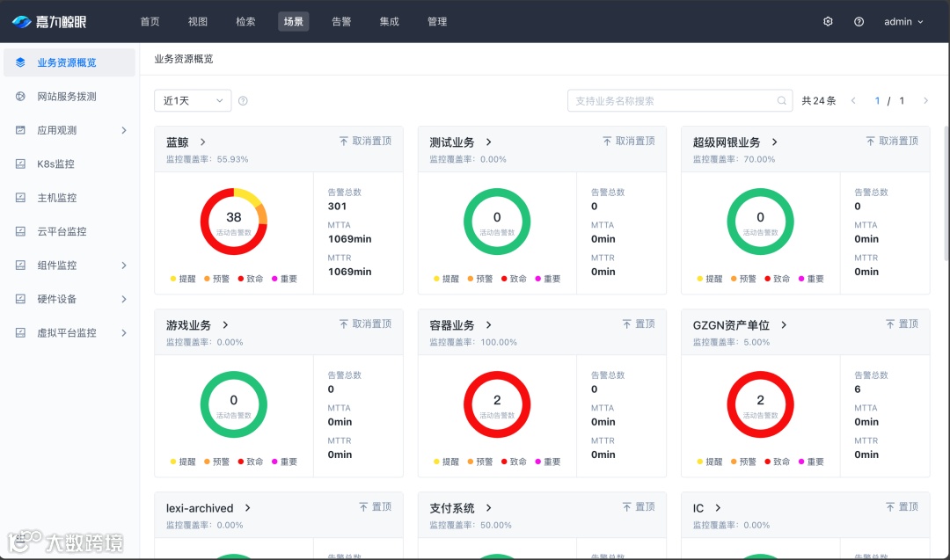Click the unpin icon on 蓝鲸 card
Screen dimensions: 950x560
(344, 141)
